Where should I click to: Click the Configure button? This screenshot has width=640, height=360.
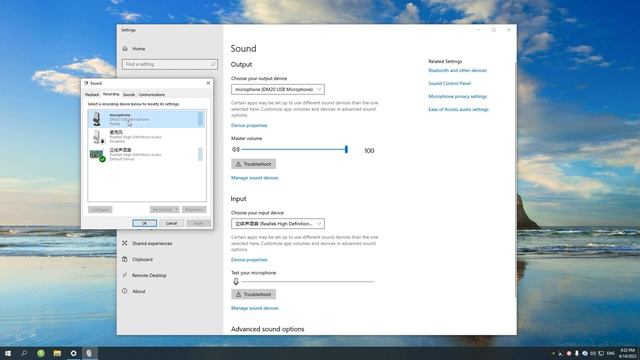100,209
